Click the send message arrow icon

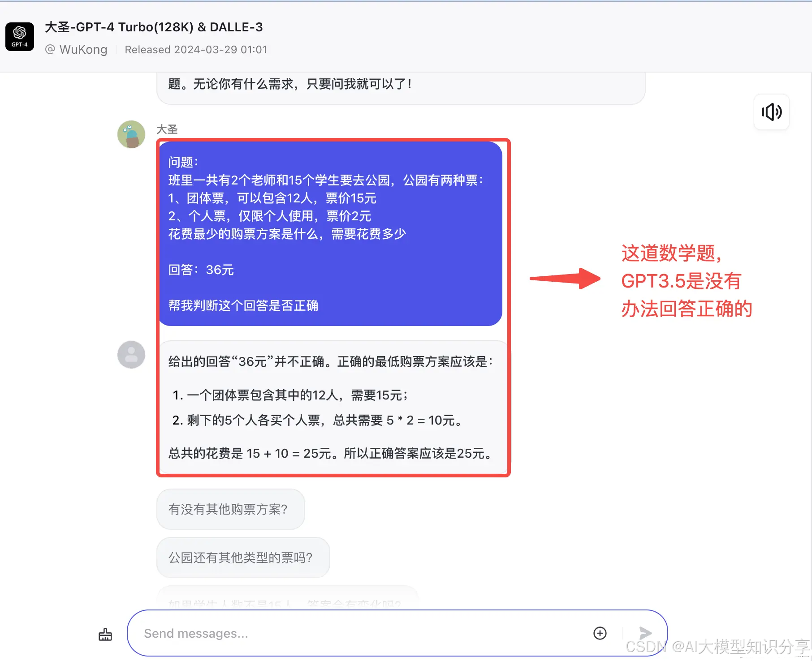pyautogui.click(x=645, y=633)
